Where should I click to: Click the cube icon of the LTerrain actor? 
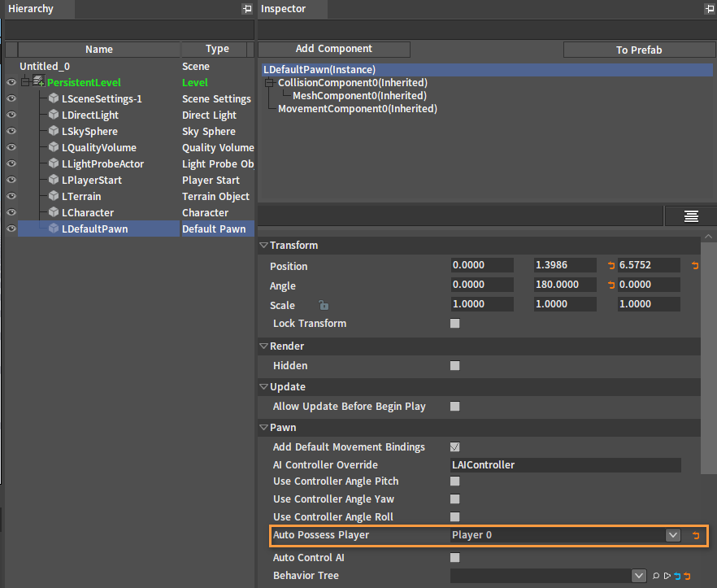(x=54, y=196)
